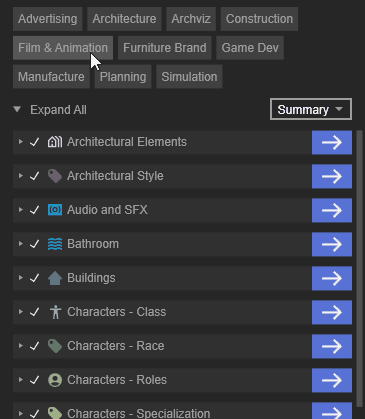
Task: Click the Audio and SFX speaker icon
Action: (x=55, y=210)
